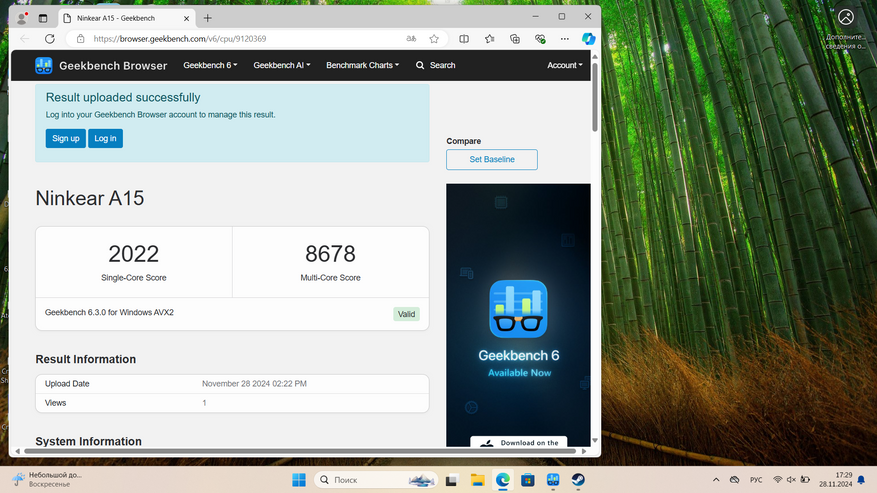
Task: Reload the page with refresh icon
Action: pyautogui.click(x=50, y=39)
